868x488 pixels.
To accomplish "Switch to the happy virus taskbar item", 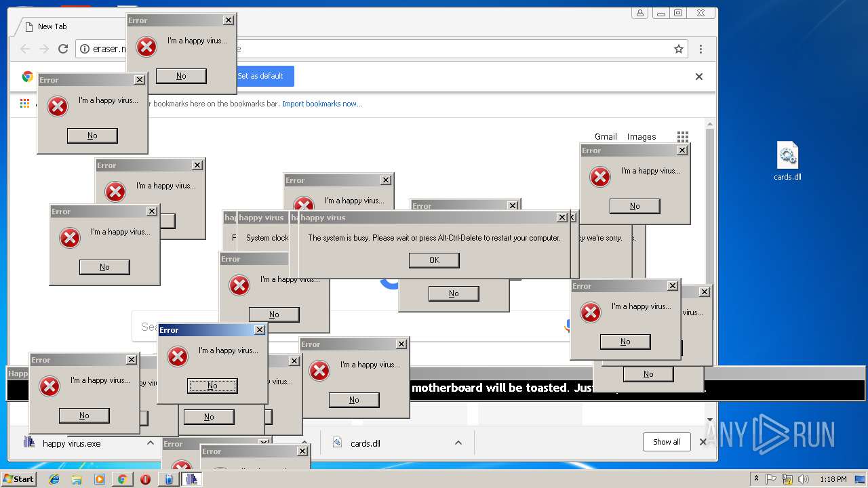I will click(192, 479).
